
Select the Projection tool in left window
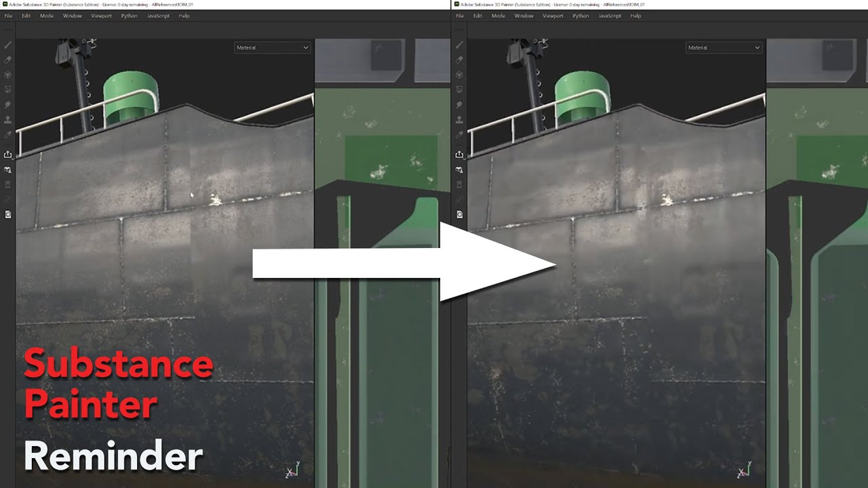8,75
